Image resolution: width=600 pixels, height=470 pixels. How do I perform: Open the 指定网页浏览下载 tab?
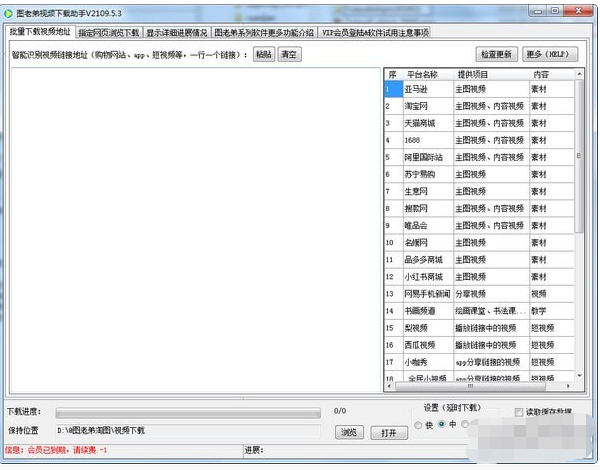click(x=109, y=33)
